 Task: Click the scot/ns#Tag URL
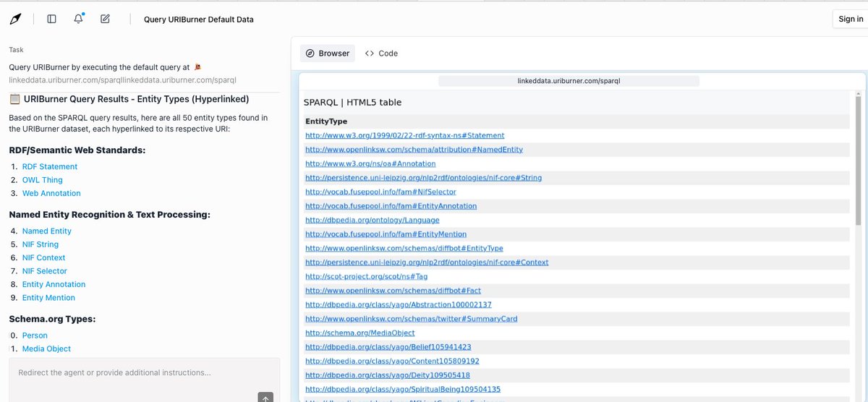coord(367,276)
